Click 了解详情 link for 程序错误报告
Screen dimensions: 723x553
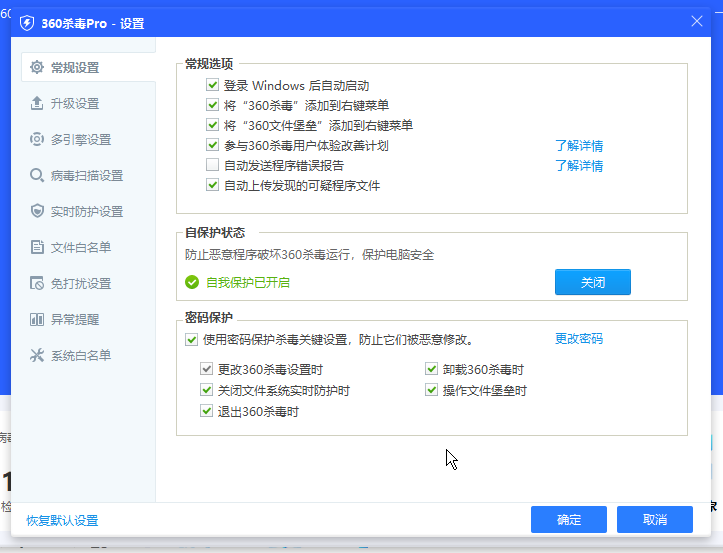[x=579, y=166]
